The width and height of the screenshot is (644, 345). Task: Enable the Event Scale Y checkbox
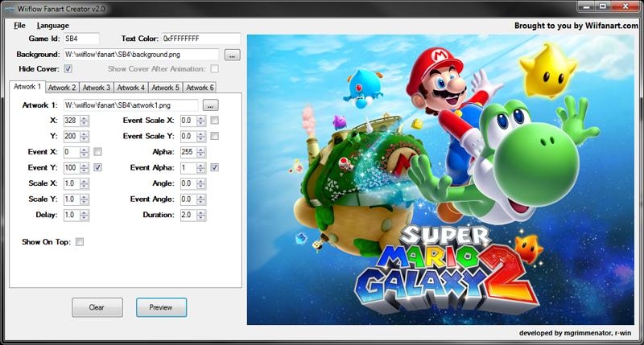pos(214,136)
